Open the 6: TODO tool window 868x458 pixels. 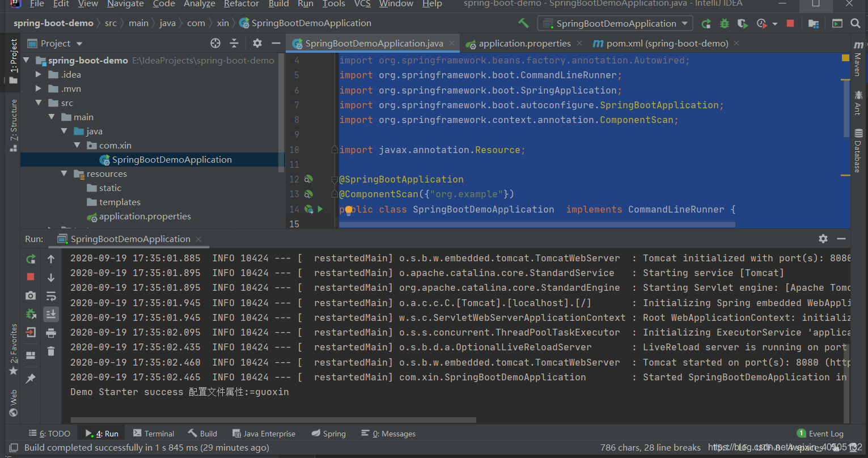click(x=49, y=434)
